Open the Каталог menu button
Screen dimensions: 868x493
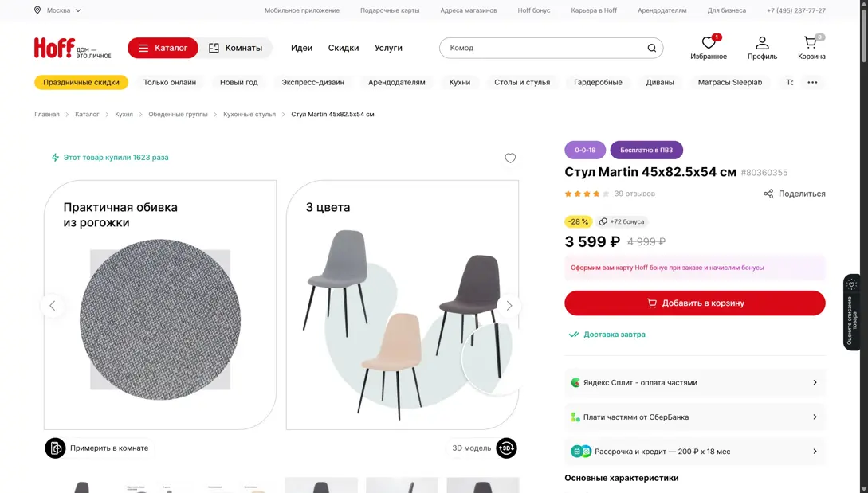(x=163, y=48)
